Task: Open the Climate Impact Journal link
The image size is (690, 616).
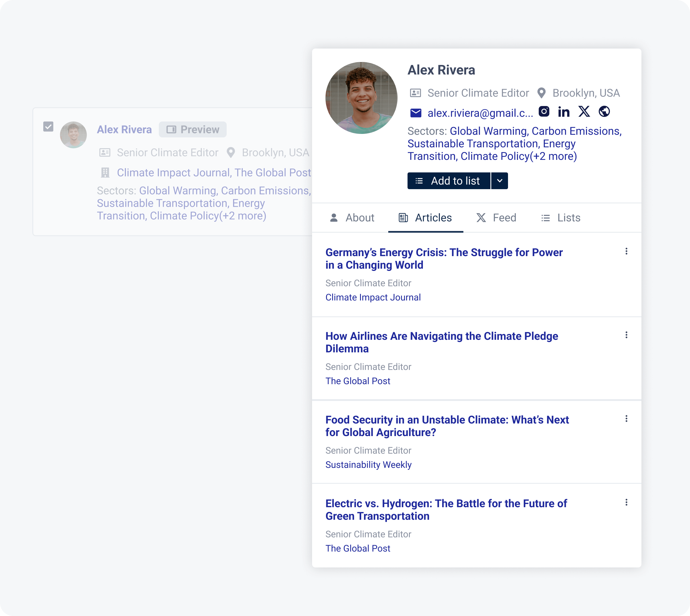Action: (373, 297)
